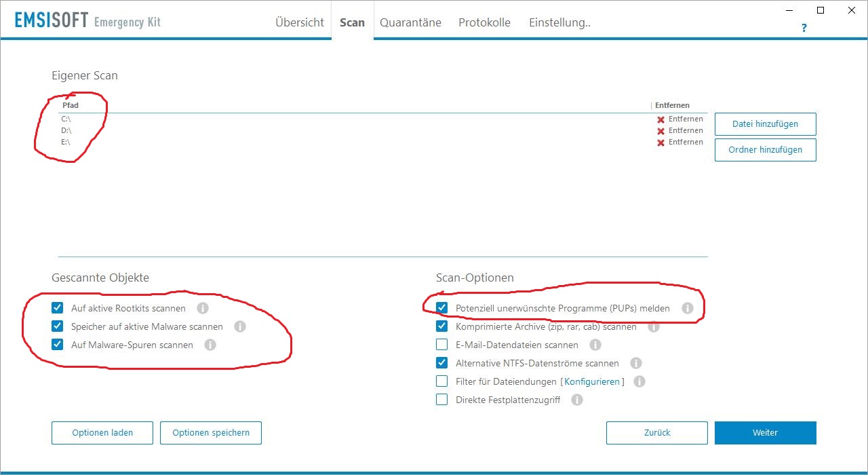The height and width of the screenshot is (475, 868).
Task: Open the 'Konfigurieren' link
Action: tap(592, 381)
